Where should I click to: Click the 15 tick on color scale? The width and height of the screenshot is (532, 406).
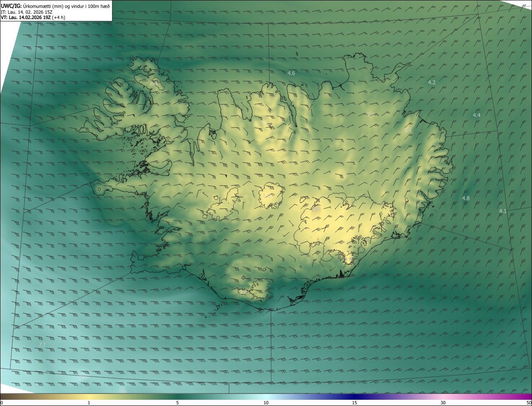[x=355, y=403]
